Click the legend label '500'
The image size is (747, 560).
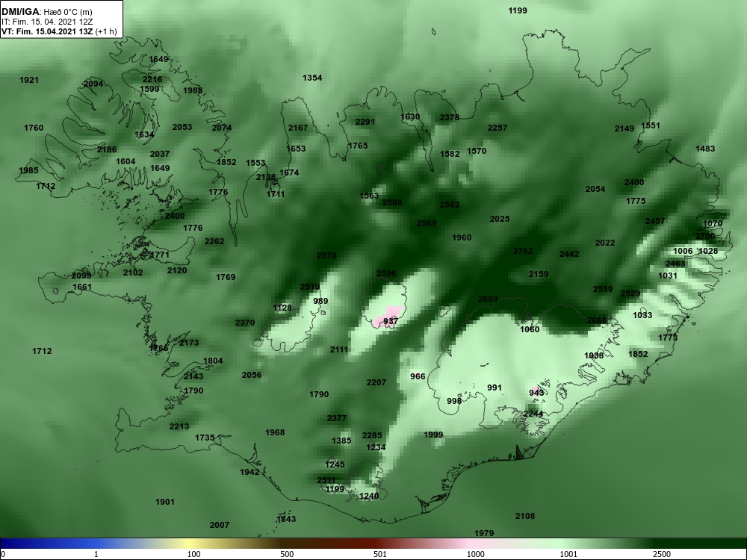(287, 554)
